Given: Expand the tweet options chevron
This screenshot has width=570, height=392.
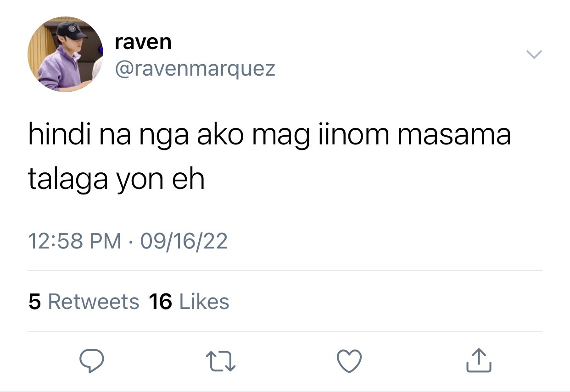Looking at the screenshot, I should 533,55.
